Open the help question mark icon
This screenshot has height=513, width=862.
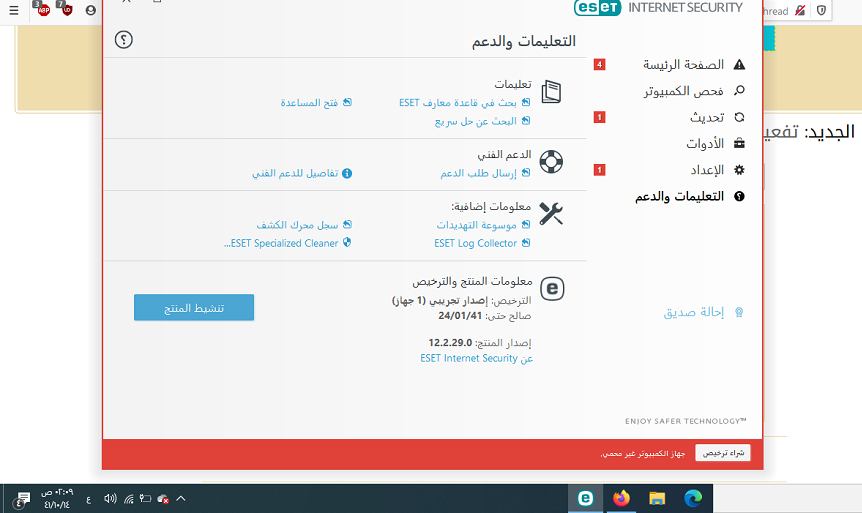[x=124, y=40]
